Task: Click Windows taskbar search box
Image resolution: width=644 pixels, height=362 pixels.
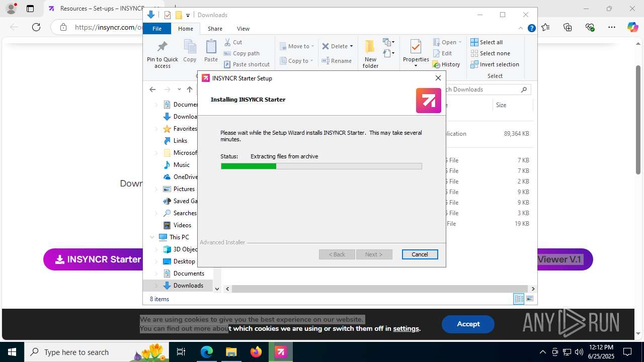Action: click(98, 352)
